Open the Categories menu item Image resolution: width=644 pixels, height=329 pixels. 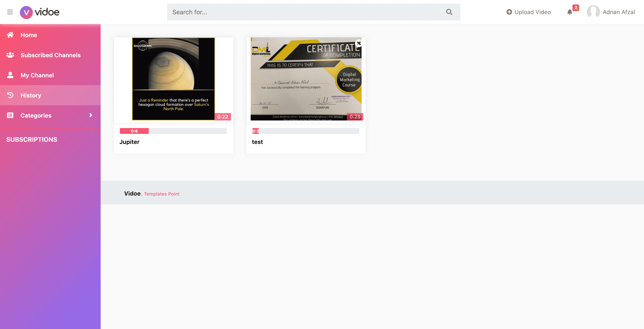point(50,115)
